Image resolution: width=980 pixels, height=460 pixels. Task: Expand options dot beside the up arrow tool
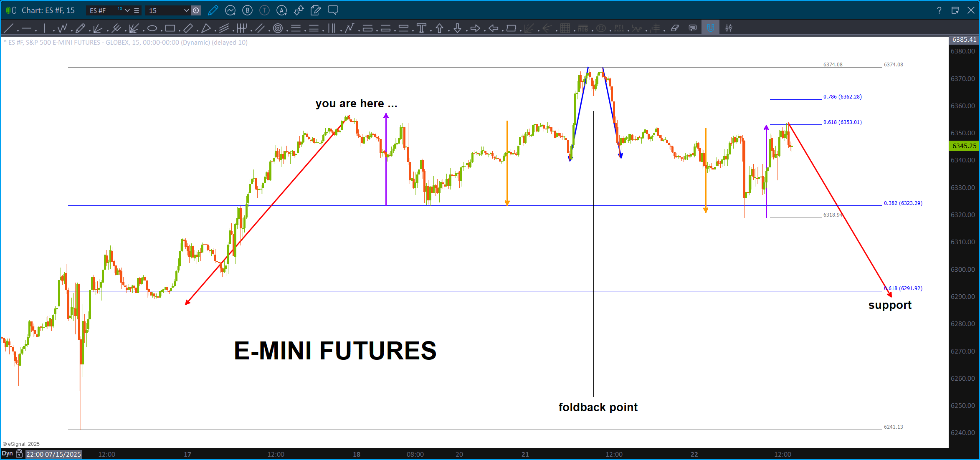449,30
